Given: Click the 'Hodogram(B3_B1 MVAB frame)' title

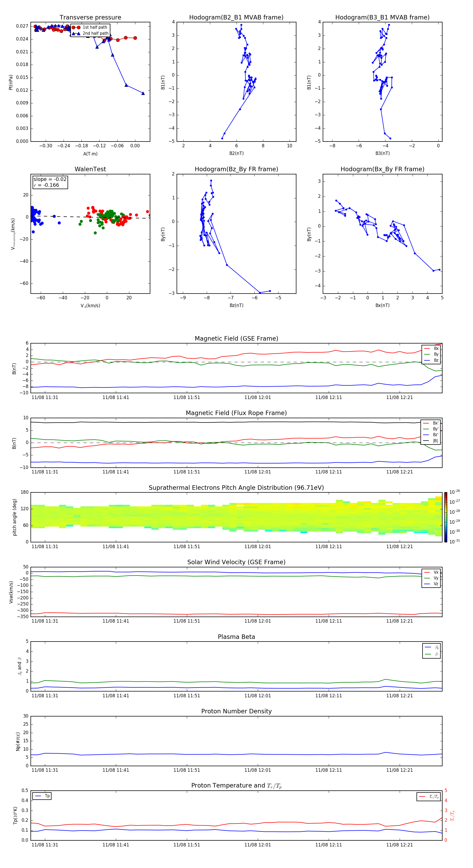Looking at the screenshot, I should [x=382, y=18].
